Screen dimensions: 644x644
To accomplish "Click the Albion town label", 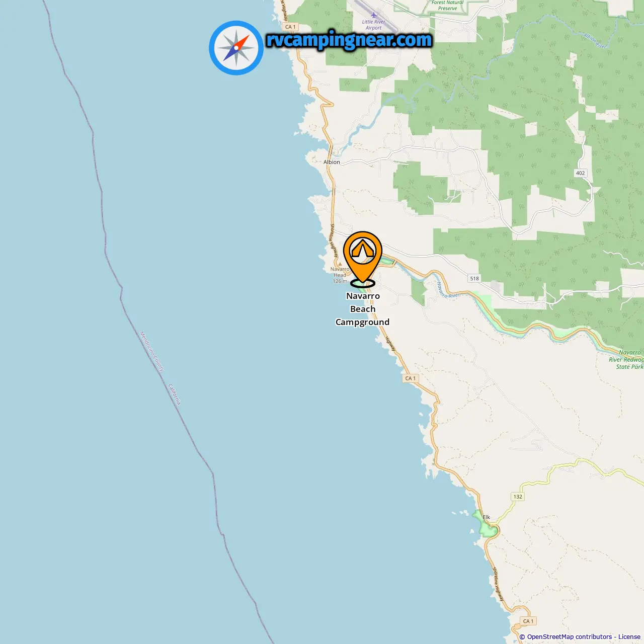I will [332, 162].
